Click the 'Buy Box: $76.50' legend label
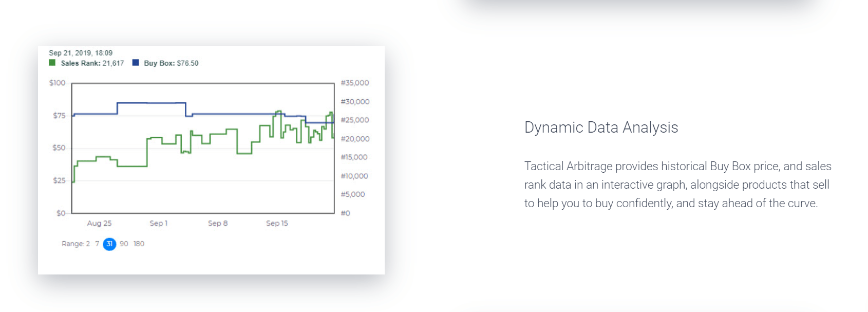Image resolution: width=868 pixels, height=312 pixels. 171,63
